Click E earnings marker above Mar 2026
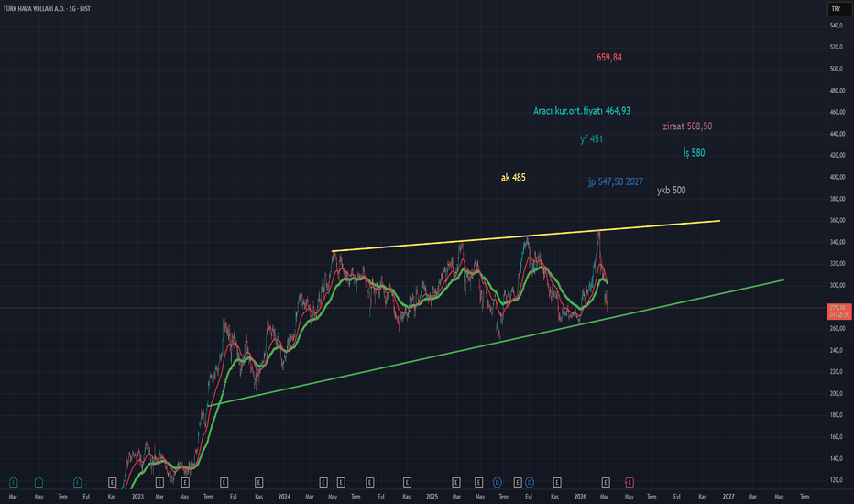854x504 pixels. (606, 482)
